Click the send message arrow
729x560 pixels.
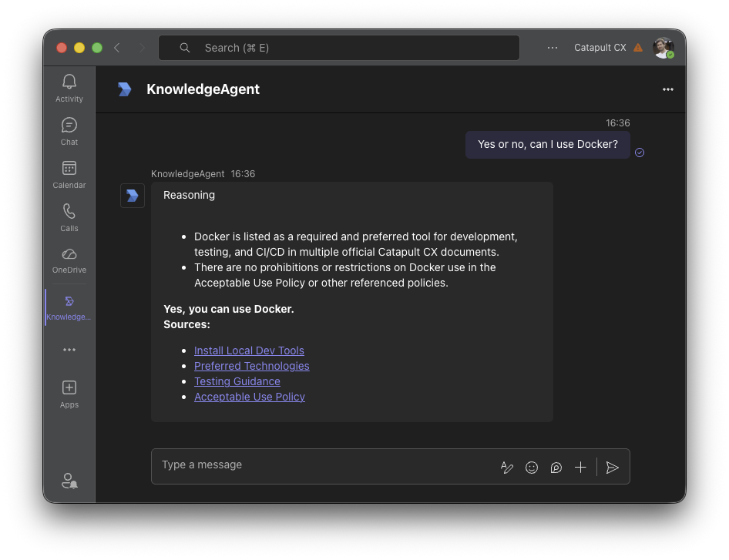(x=613, y=467)
